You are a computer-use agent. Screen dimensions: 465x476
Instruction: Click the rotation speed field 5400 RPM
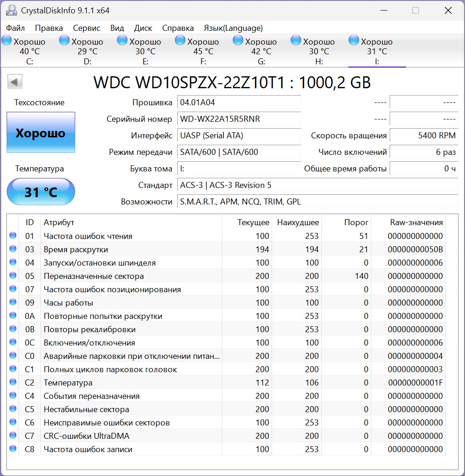424,136
